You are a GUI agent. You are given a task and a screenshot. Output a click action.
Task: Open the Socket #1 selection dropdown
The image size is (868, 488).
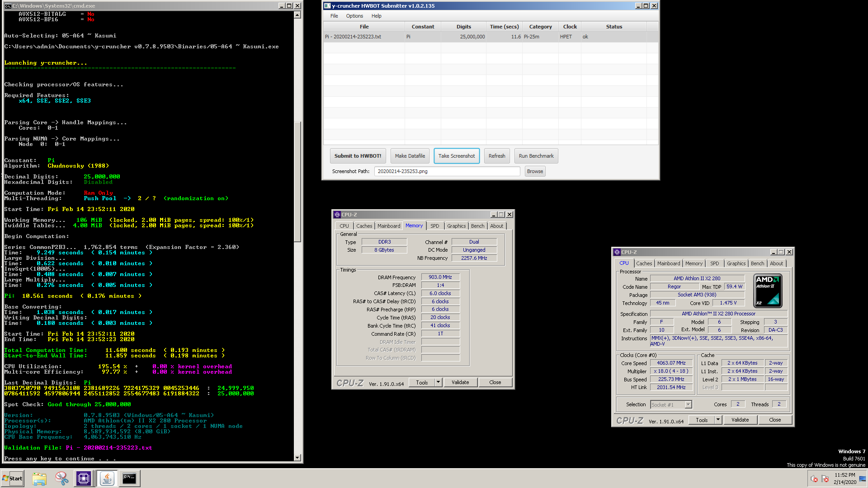[671, 404]
